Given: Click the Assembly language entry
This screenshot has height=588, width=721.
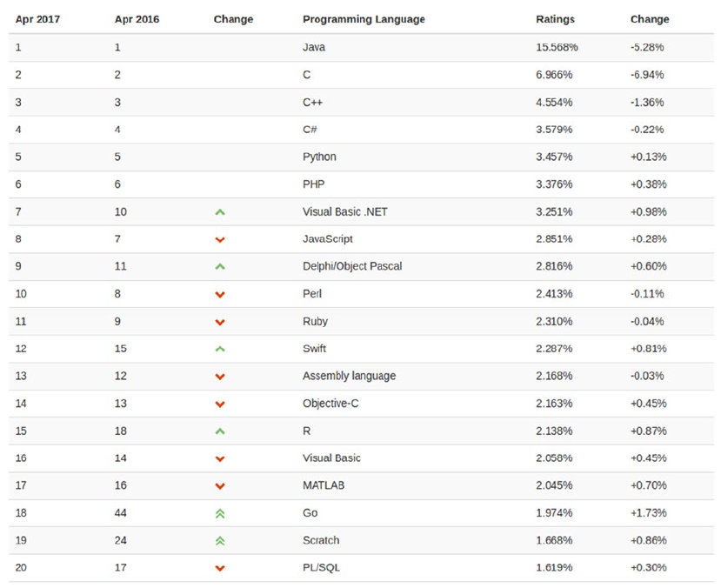Looking at the screenshot, I should point(349,376).
